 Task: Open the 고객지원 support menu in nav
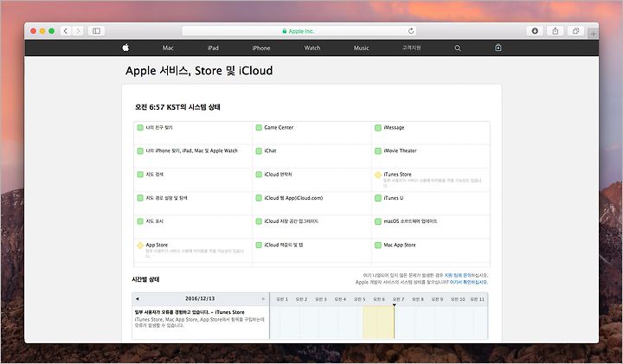tap(411, 48)
